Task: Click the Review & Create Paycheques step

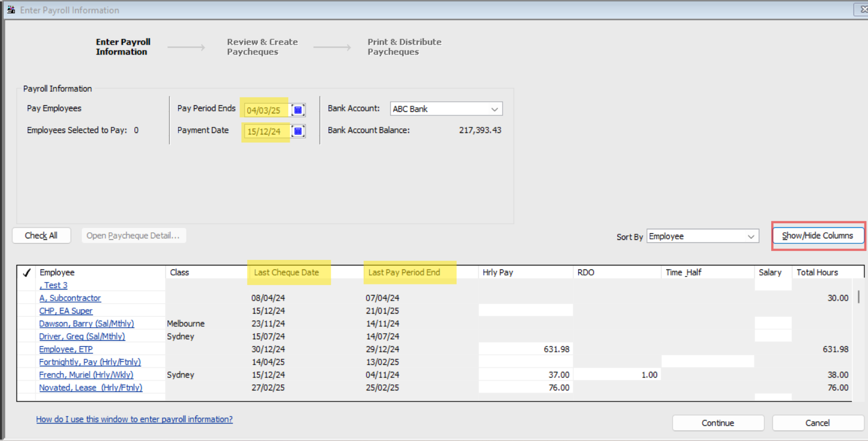Action: [262, 47]
